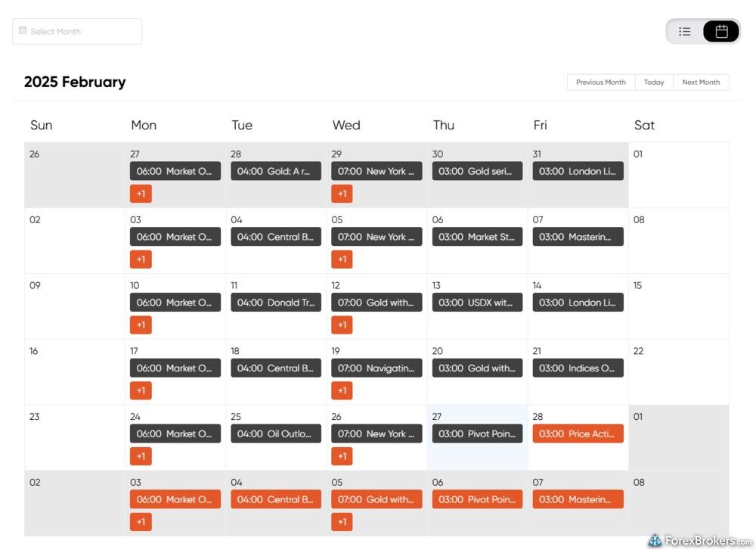Image resolution: width=756 pixels, height=550 pixels.
Task: Open 03:00 USDX wit... event on the 13th
Action: [x=477, y=302]
